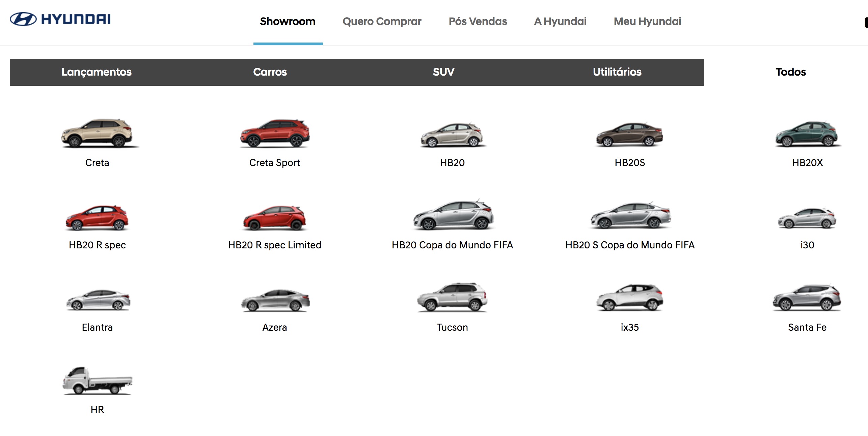Open the HB20 R spec name link

point(97,245)
